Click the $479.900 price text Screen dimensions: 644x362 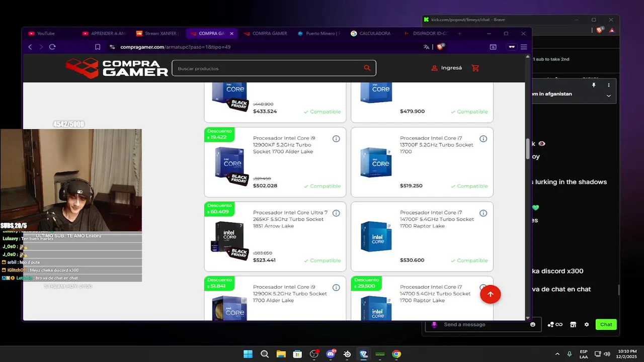[412, 111]
